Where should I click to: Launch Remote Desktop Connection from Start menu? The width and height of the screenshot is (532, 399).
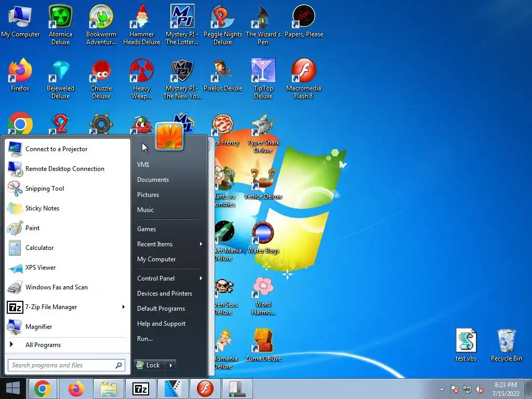tap(68, 169)
